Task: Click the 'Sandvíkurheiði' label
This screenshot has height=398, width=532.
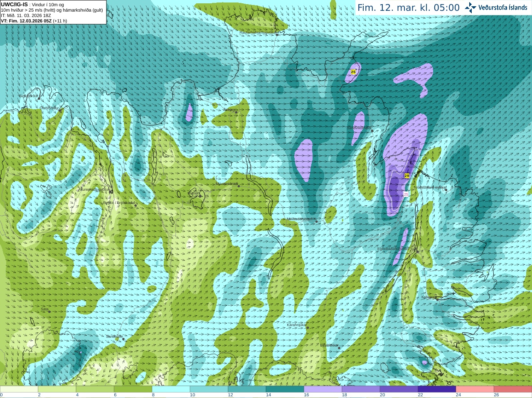Action: [x=359, y=128]
